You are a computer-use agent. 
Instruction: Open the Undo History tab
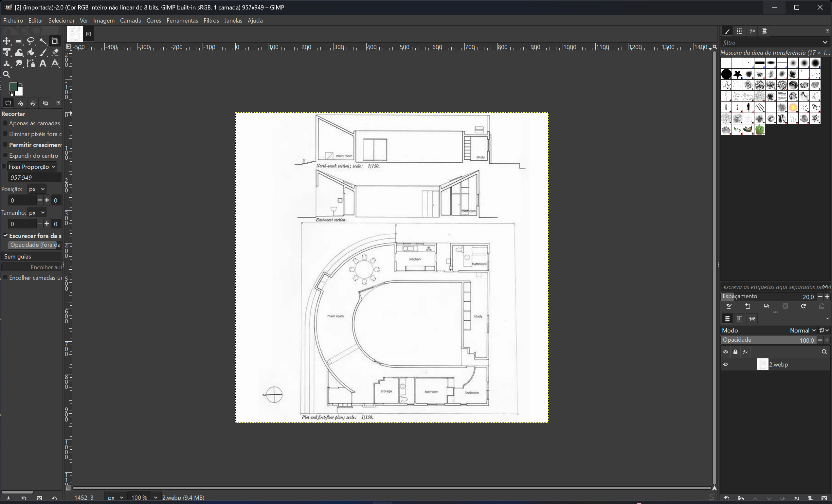[33, 103]
